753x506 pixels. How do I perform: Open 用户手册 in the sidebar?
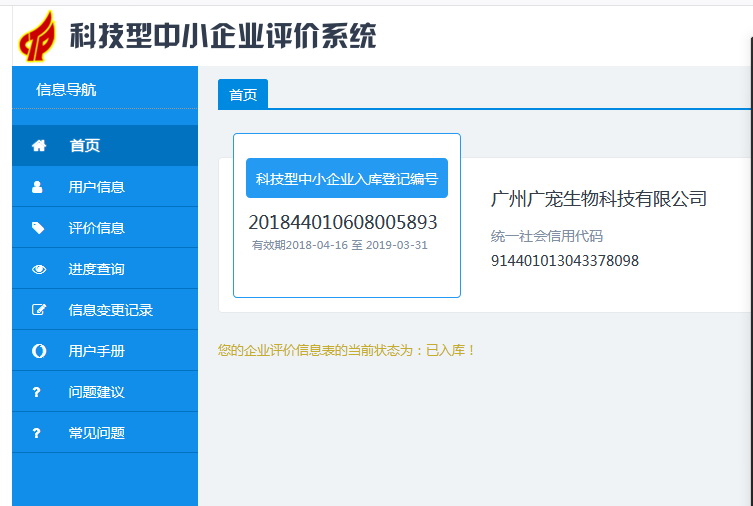pyautogui.click(x=105, y=351)
